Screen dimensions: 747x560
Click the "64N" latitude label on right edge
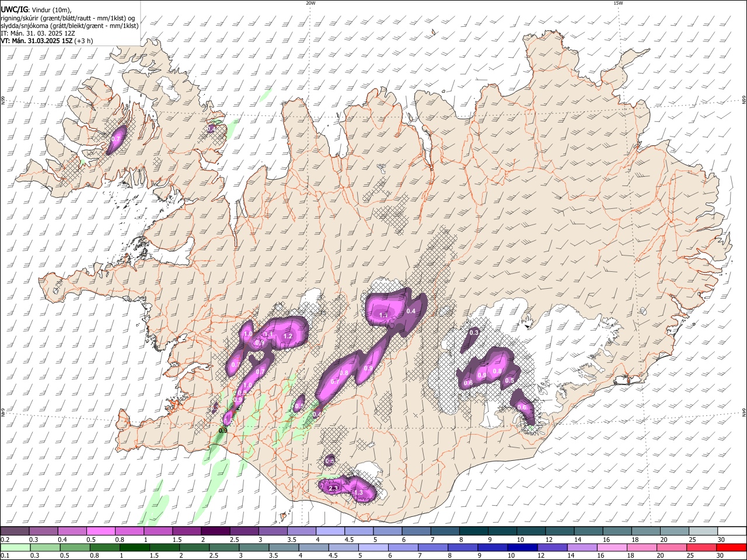744,412
